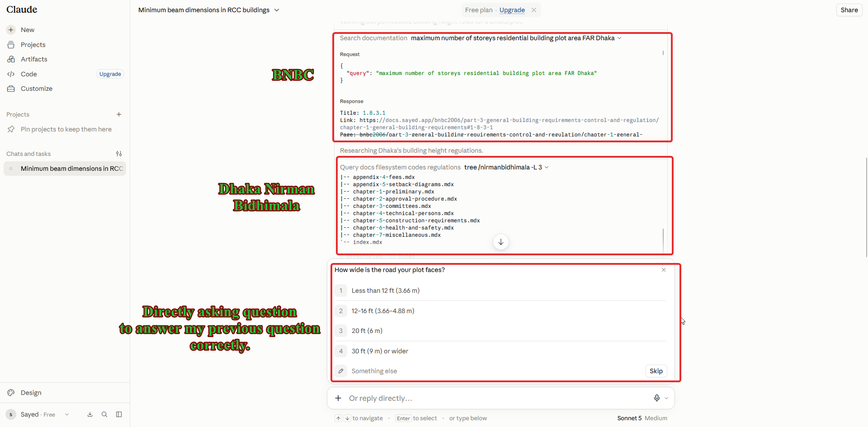Click the microphone voice input icon

tap(656, 398)
